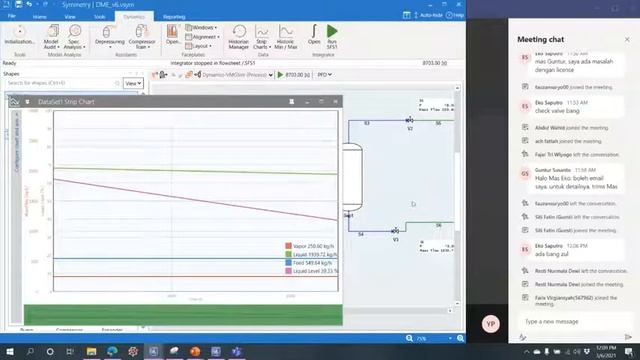Viewport: 640px width, 360px height.
Task: Select the separator vessel on flowsheet
Action: [x=352, y=177]
